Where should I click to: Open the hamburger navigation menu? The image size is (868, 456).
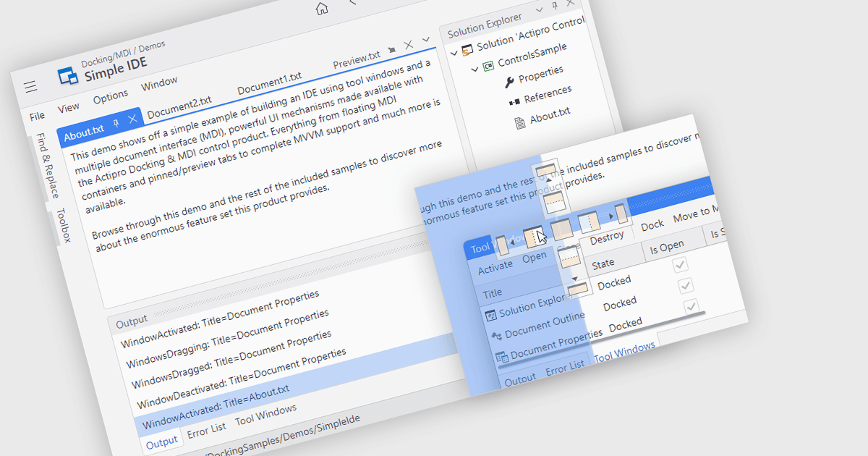tap(30, 87)
